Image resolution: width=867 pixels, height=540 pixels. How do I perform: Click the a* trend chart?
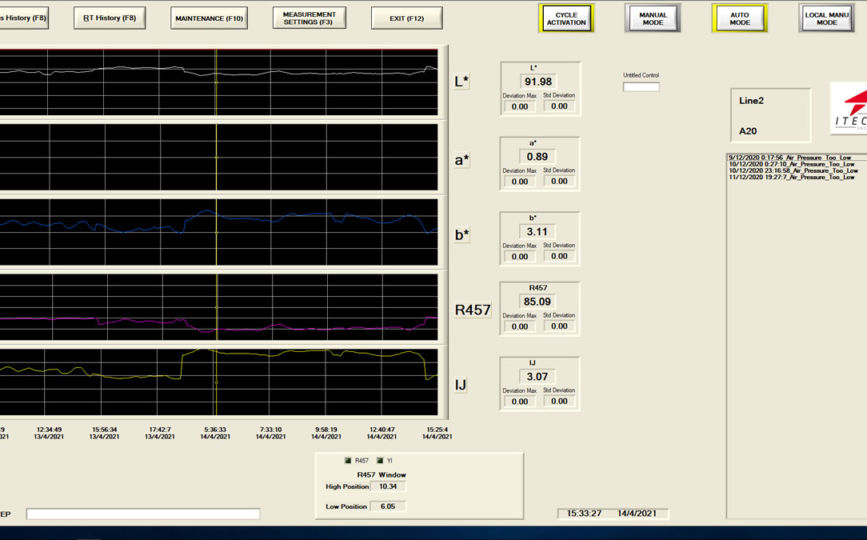[218, 157]
